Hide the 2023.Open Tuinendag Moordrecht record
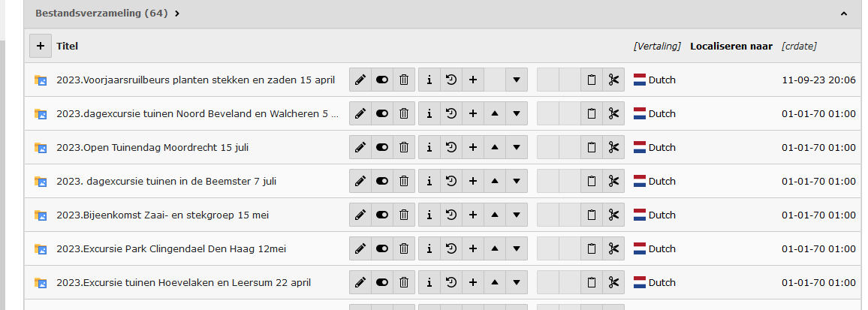The height and width of the screenshot is (310, 868). [382, 147]
